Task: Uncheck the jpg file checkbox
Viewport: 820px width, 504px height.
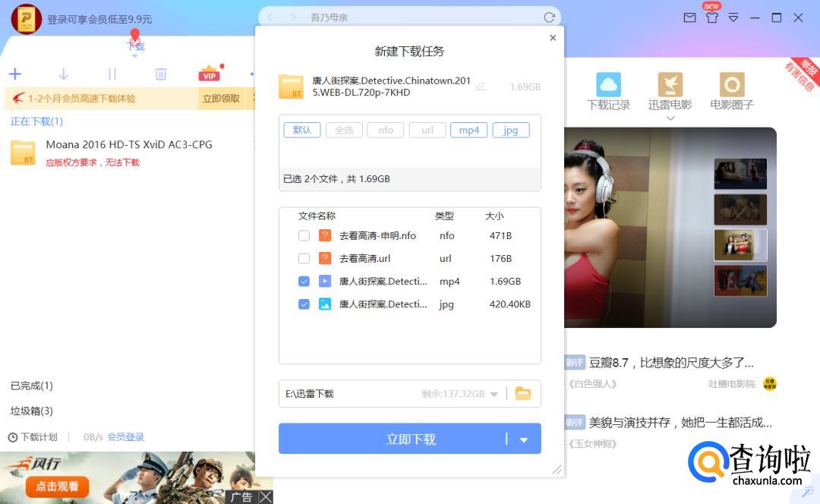Action: point(304,304)
